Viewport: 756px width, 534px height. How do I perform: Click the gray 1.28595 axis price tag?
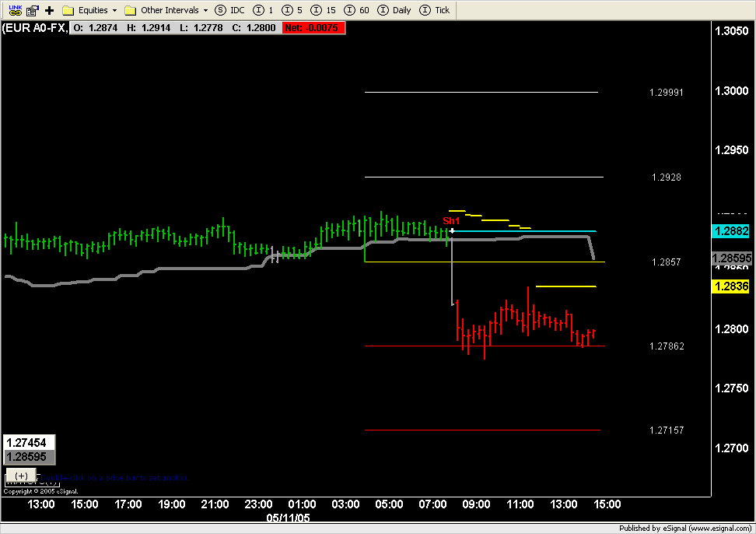(731, 258)
